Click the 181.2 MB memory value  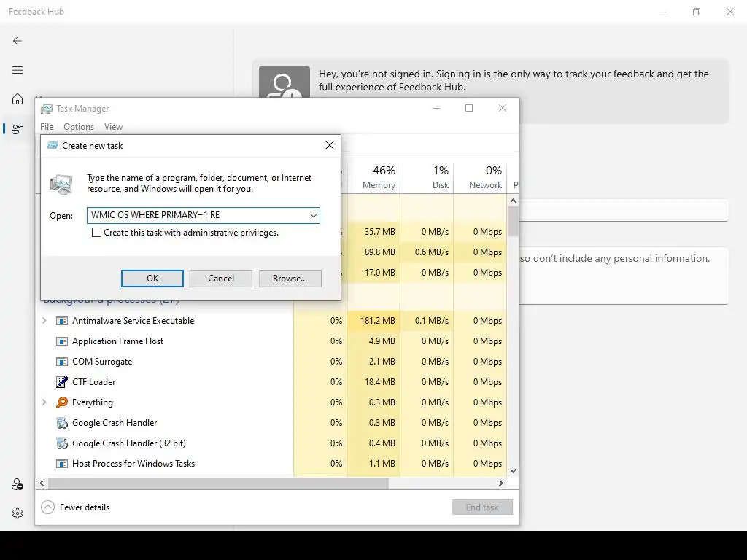coord(378,321)
